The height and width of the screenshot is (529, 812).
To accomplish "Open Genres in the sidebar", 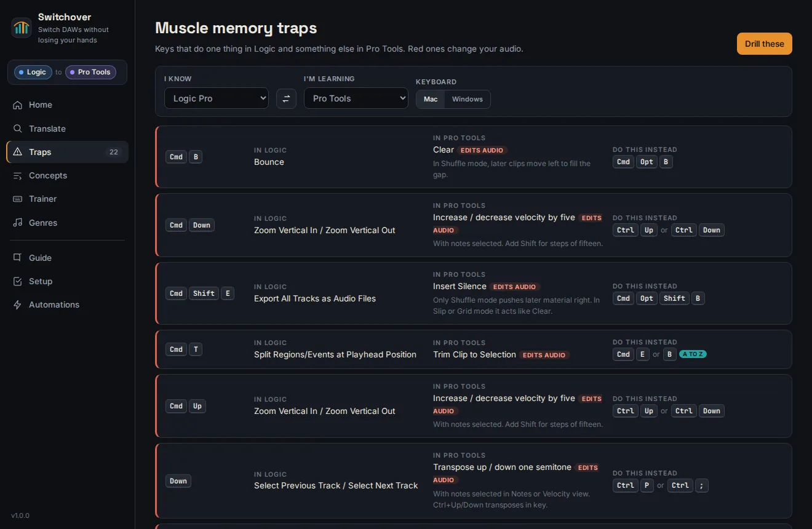I will click(67, 223).
